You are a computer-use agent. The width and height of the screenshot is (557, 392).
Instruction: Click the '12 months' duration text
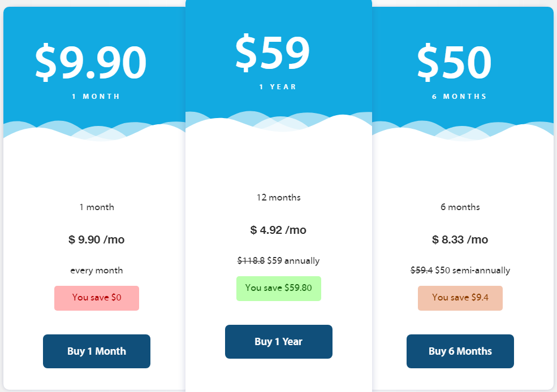click(x=278, y=198)
